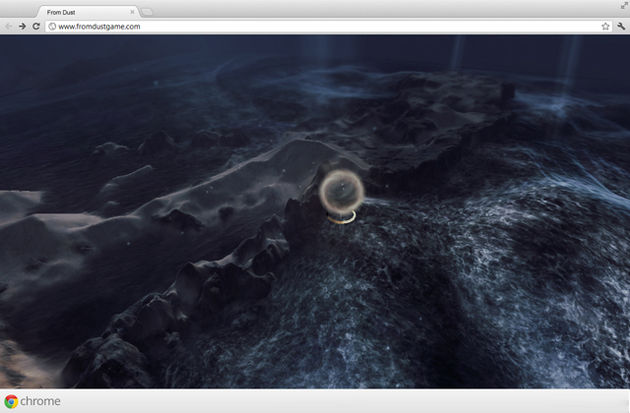
Task: Open a new tab
Action: coord(147,11)
